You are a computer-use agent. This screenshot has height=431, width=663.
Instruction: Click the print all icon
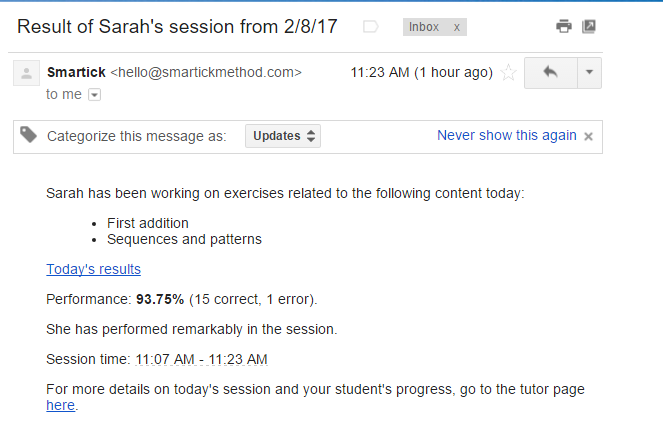pyautogui.click(x=565, y=27)
